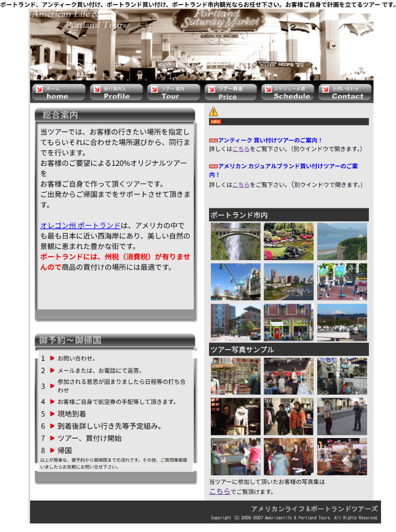
Task: View the flower garden photo thumbnail
Action: (289, 242)
